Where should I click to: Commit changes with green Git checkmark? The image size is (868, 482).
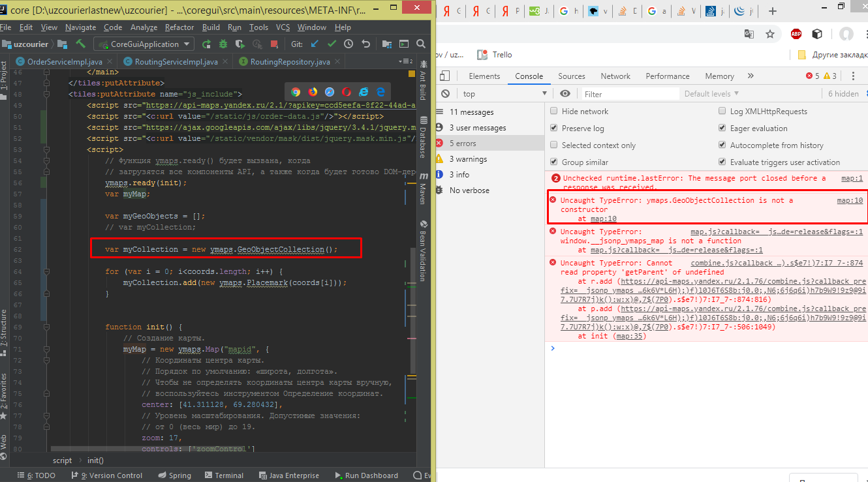pos(332,44)
